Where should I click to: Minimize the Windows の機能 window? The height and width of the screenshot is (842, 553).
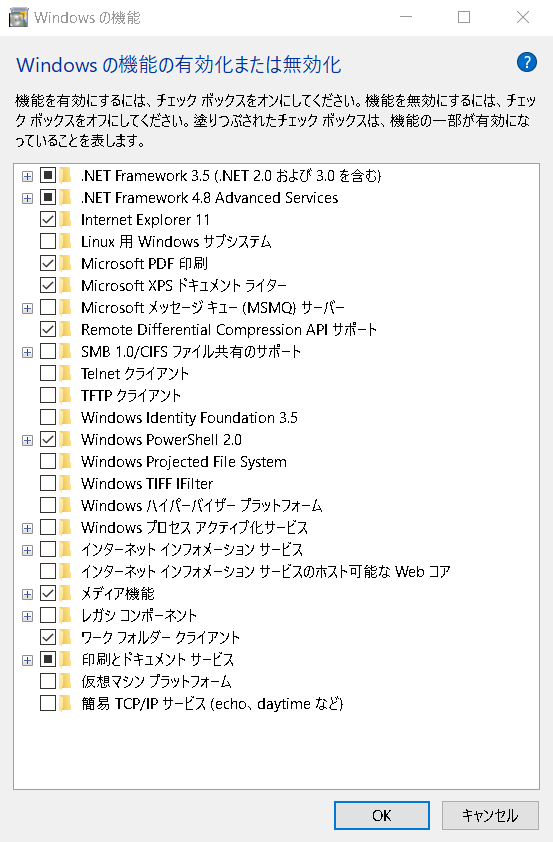[x=406, y=17]
